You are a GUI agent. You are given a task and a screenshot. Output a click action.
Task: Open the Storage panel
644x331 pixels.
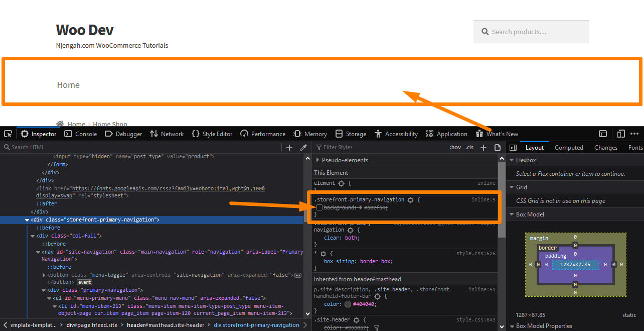pos(351,134)
